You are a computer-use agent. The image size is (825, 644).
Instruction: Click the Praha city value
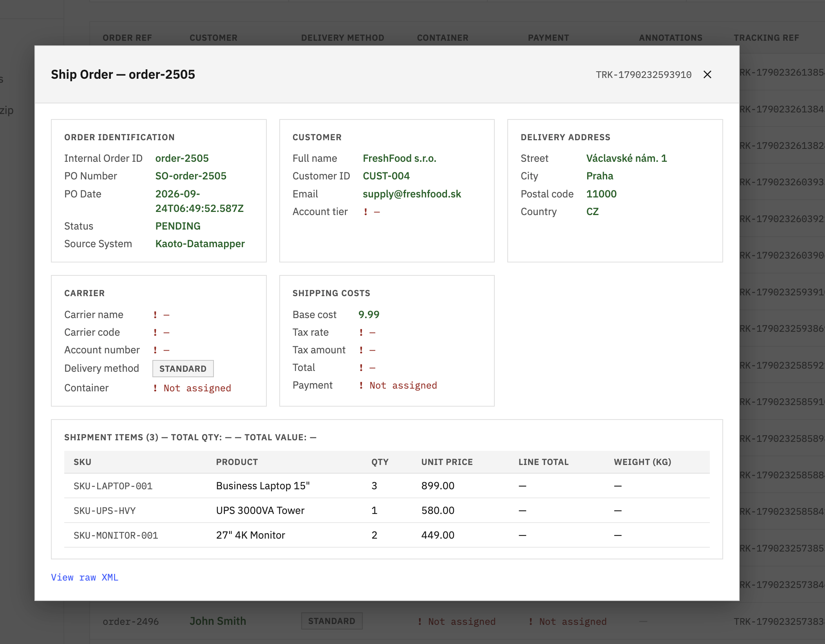tap(600, 176)
